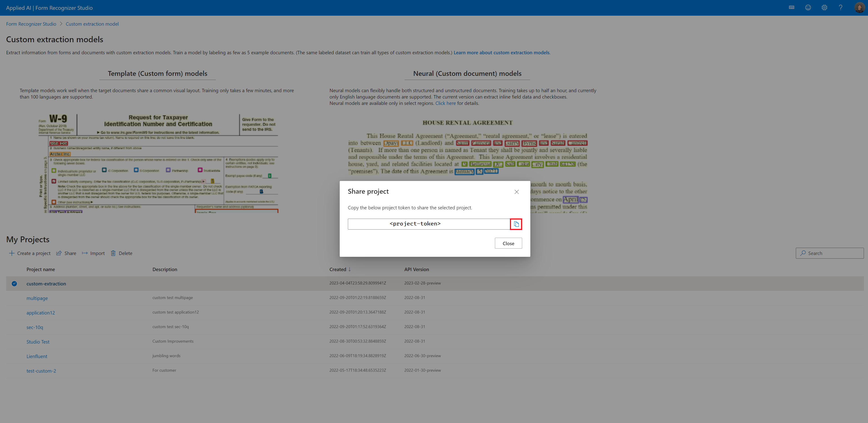Click the Create a project icon
This screenshot has width=868, height=423.
[12, 253]
